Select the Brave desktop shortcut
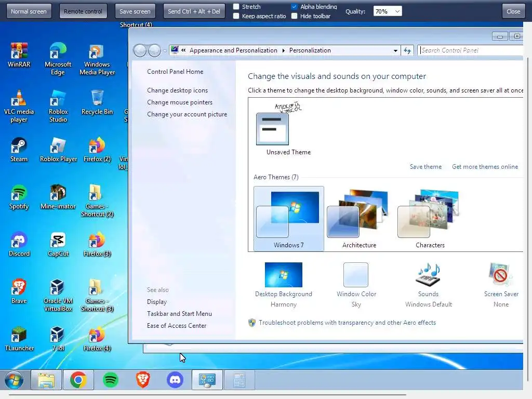The width and height of the screenshot is (532, 399). tap(19, 291)
